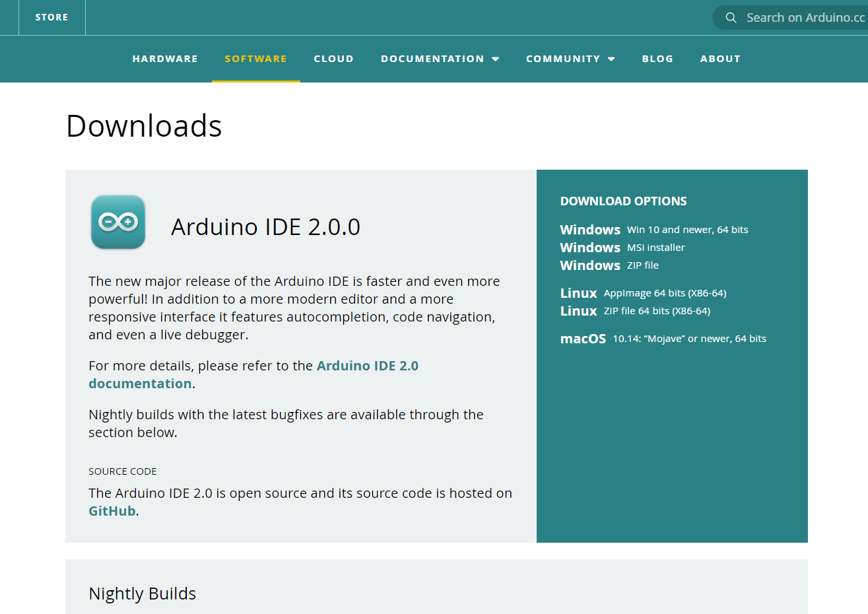Image resolution: width=868 pixels, height=614 pixels.
Task: Click the SOURCE CODE label
Action: pos(123,471)
